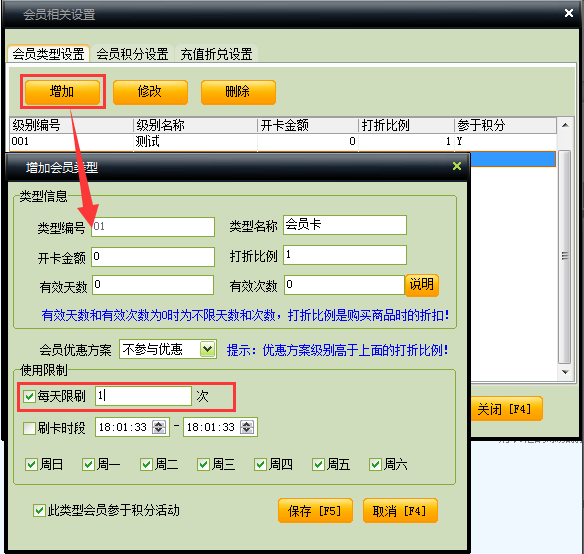Screen dimensions: 584x554
Task: Click the end time spinner arrows
Action: (x=247, y=427)
